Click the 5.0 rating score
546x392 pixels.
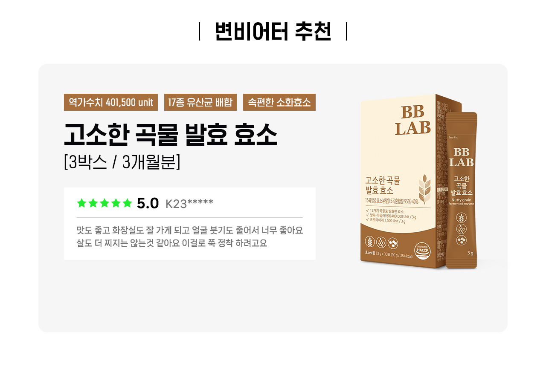pyautogui.click(x=148, y=204)
